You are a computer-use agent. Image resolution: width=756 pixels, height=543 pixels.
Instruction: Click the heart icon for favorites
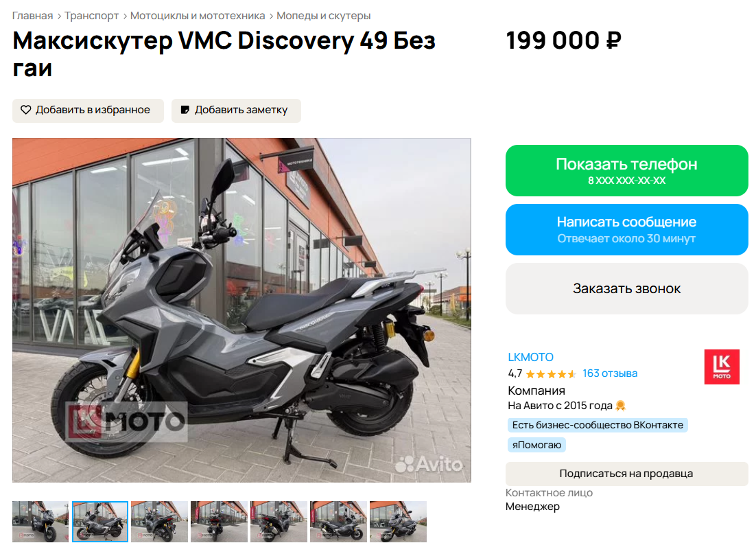(x=25, y=110)
